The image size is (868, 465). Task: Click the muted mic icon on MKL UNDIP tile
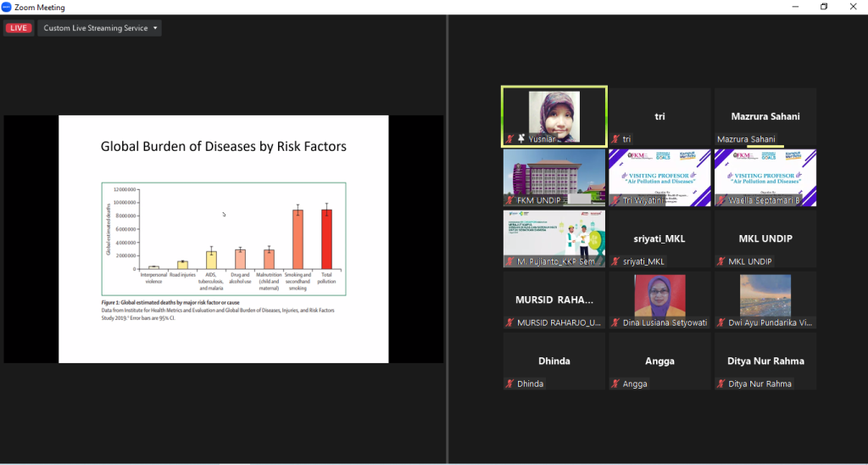(x=721, y=261)
